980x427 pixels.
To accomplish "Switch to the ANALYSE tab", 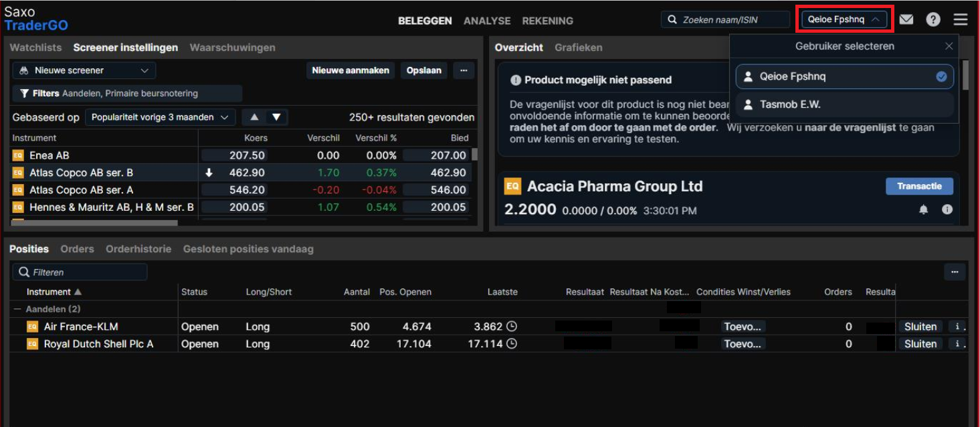I will pos(487,21).
